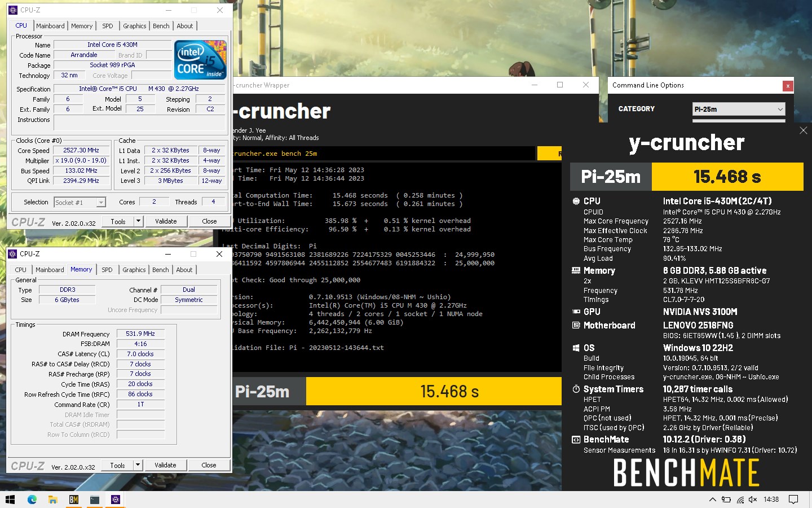
Task: Click the muted volume tray icon
Action: pos(753,500)
